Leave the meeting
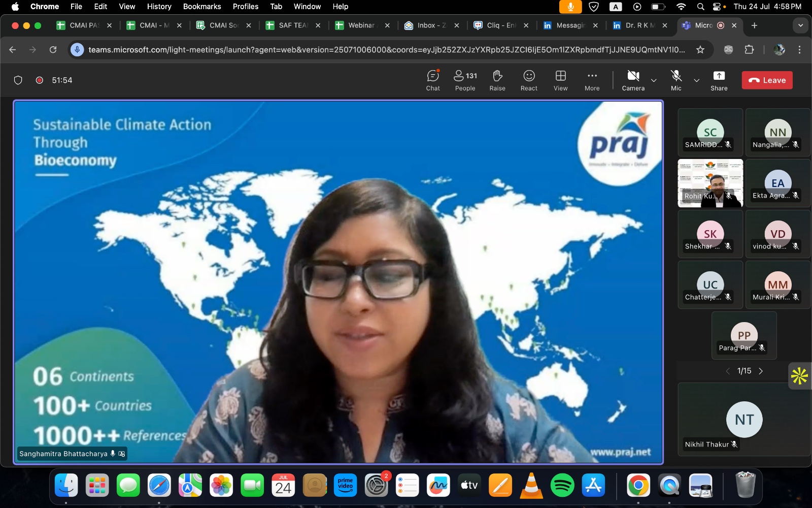 (x=767, y=80)
